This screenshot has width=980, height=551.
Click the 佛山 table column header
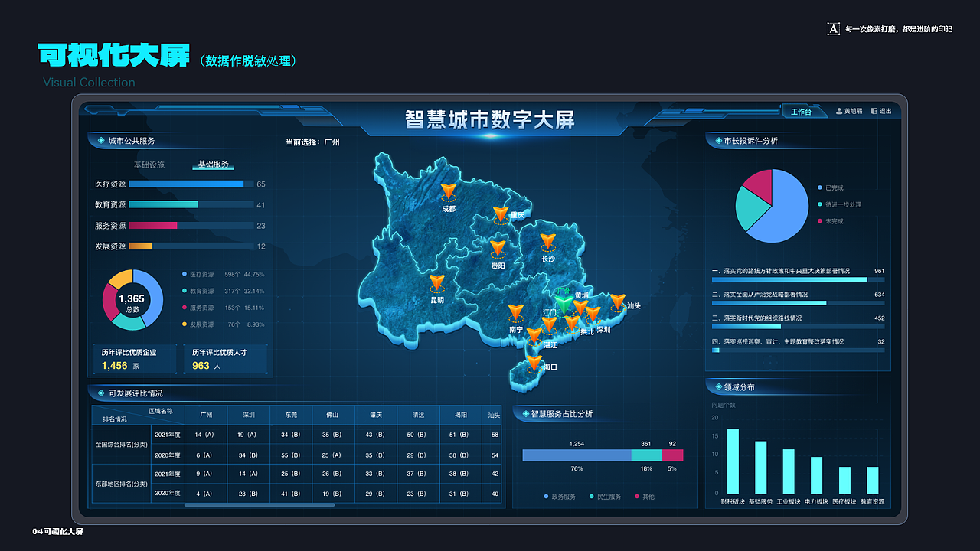(332, 416)
